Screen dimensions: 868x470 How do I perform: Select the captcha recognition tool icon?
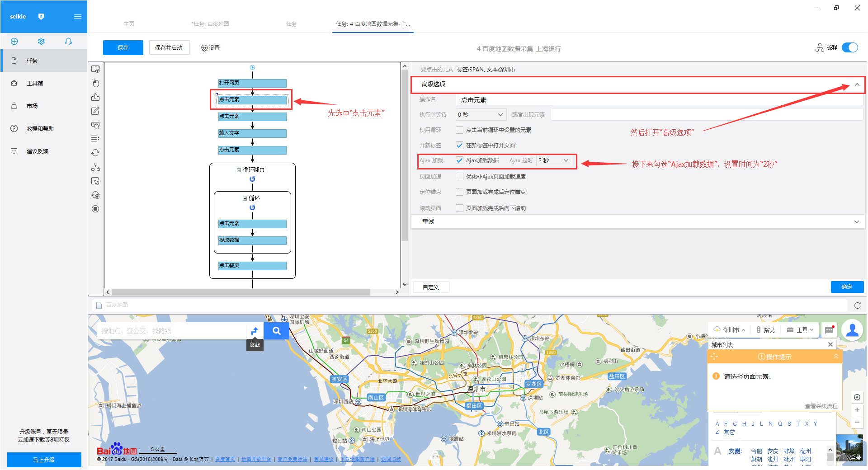click(x=95, y=125)
